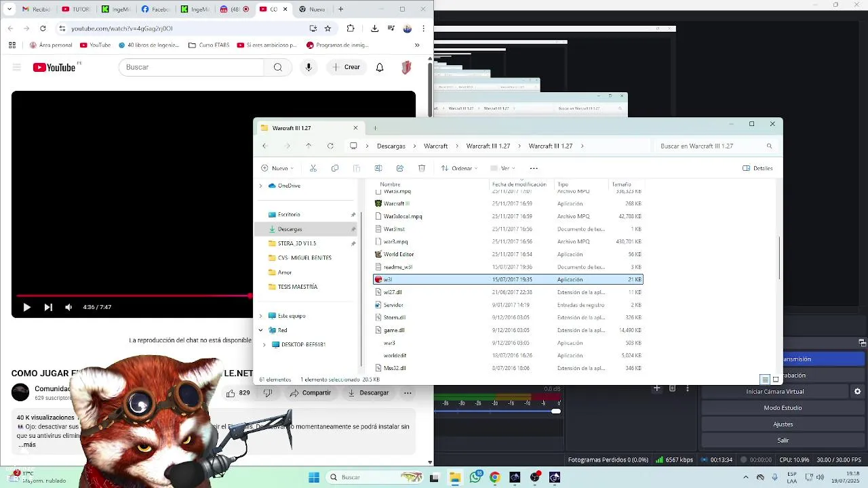This screenshot has width=868, height=488.
Task: Click Explorer refresh icon
Action: (330, 146)
